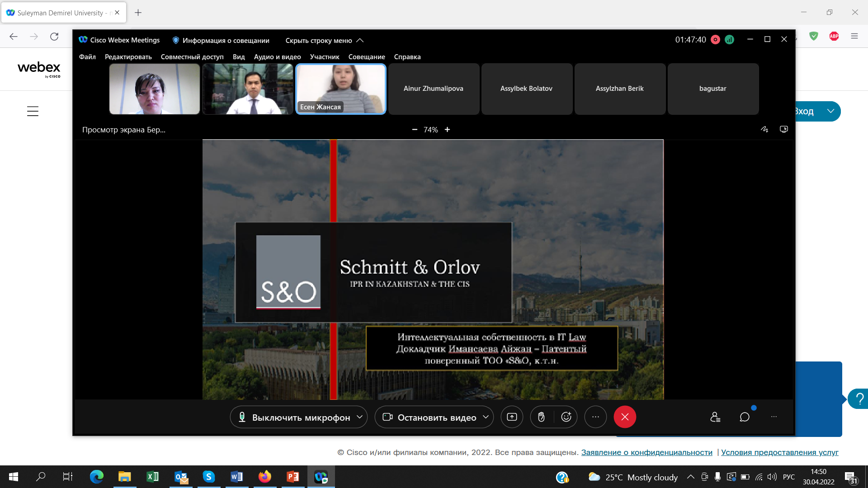This screenshot has height=488, width=868.
Task: Open the Совместный доступ menu
Action: (192, 57)
